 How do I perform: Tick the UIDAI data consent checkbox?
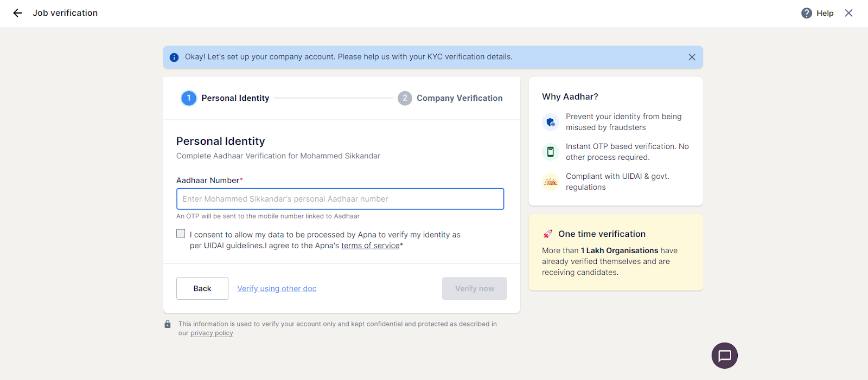(x=181, y=234)
